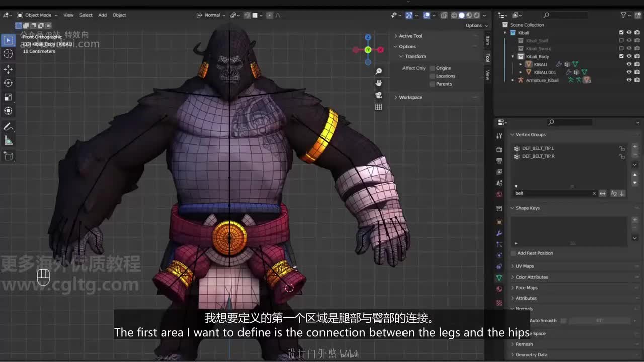Open the viewport Options popover

tap(476, 26)
